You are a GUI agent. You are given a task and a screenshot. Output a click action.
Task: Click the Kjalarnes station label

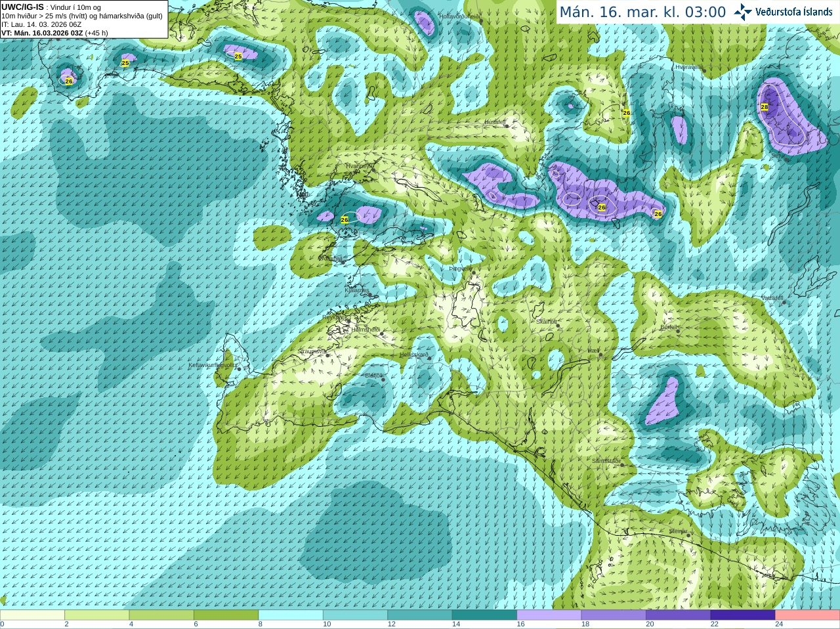[356, 290]
